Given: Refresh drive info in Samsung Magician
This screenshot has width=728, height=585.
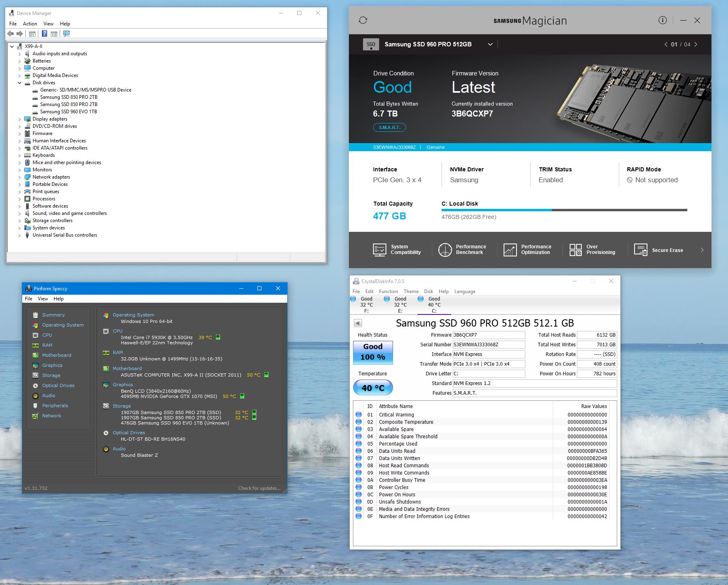Looking at the screenshot, I should 363,20.
